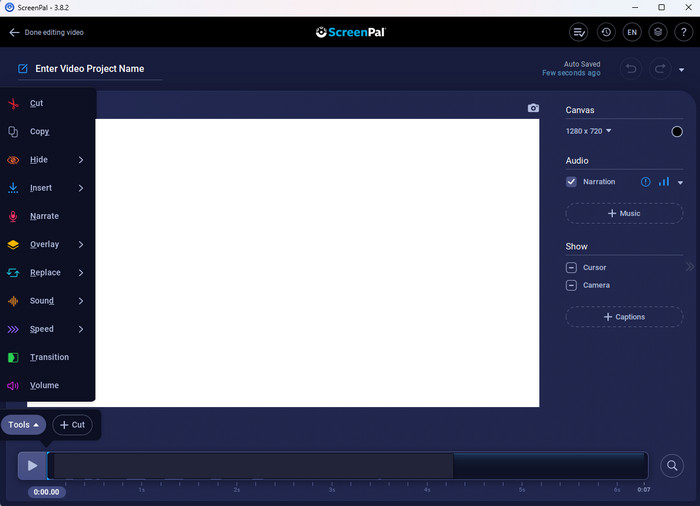This screenshot has height=506, width=700.
Task: Open the 1280 x 720 canvas size dropdown
Action: click(x=588, y=131)
